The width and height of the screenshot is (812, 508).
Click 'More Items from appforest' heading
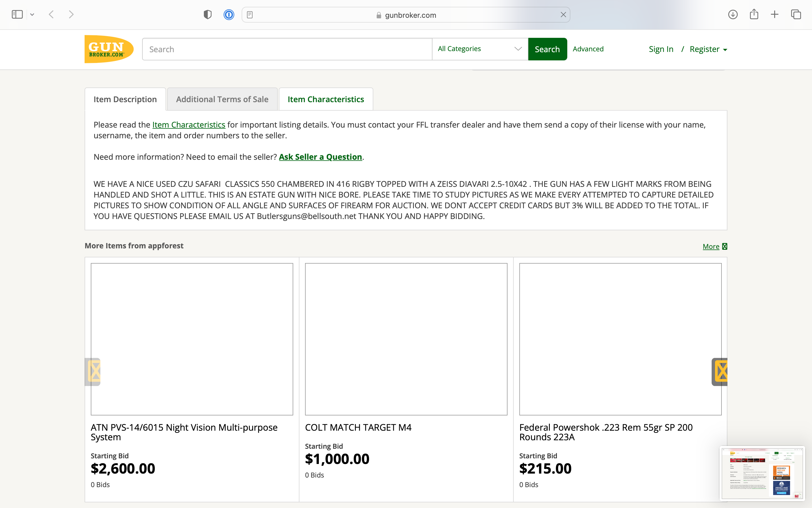(134, 246)
